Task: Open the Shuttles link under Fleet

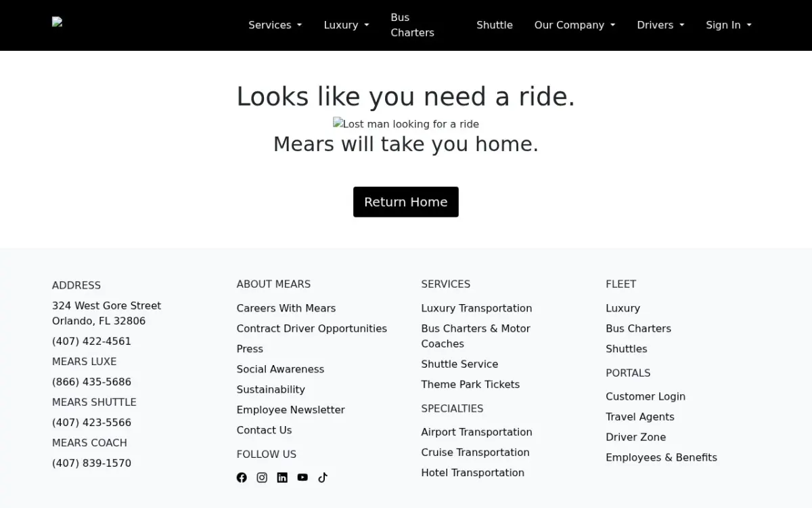Action: pyautogui.click(x=627, y=349)
